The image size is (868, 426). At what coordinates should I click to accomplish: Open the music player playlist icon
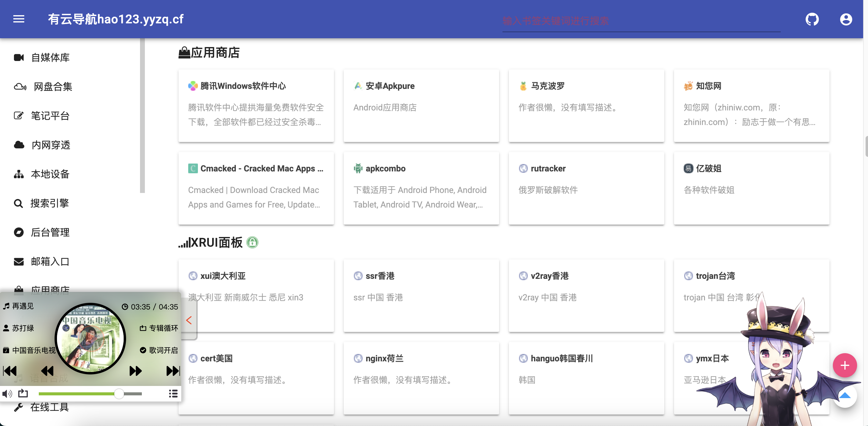click(x=173, y=394)
